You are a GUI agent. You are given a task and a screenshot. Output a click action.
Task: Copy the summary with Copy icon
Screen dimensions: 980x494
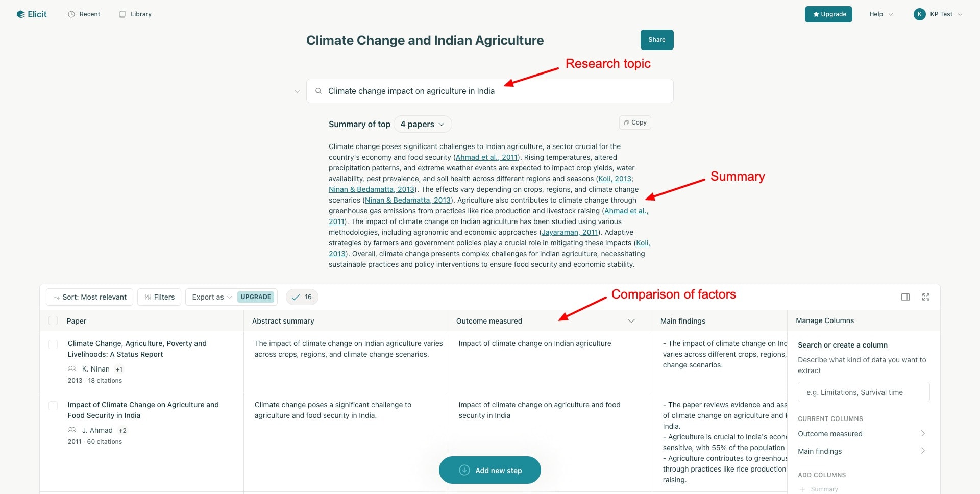(x=635, y=122)
